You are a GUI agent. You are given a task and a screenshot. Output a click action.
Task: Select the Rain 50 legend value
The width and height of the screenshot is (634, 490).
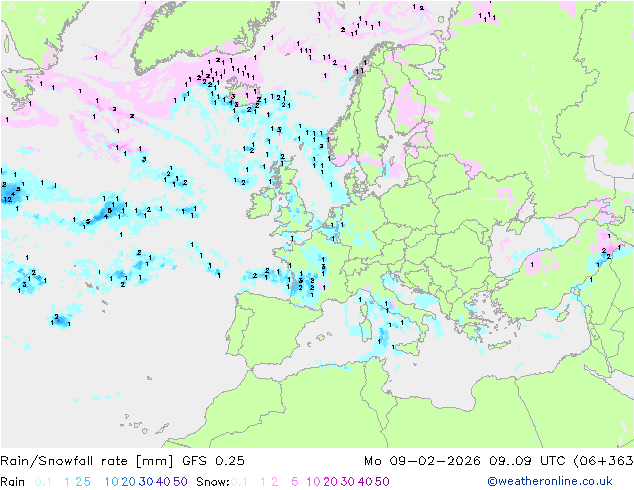point(180,482)
